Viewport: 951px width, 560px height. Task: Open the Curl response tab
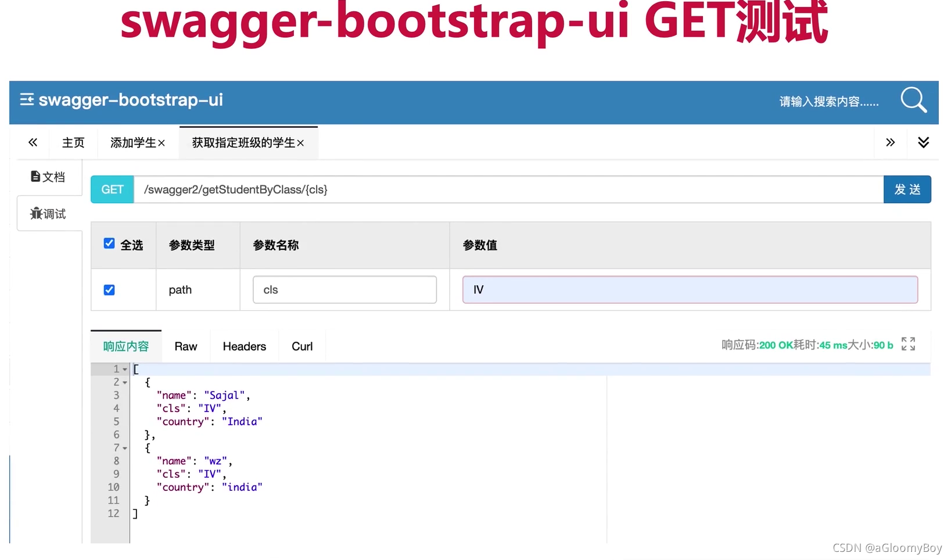click(302, 346)
